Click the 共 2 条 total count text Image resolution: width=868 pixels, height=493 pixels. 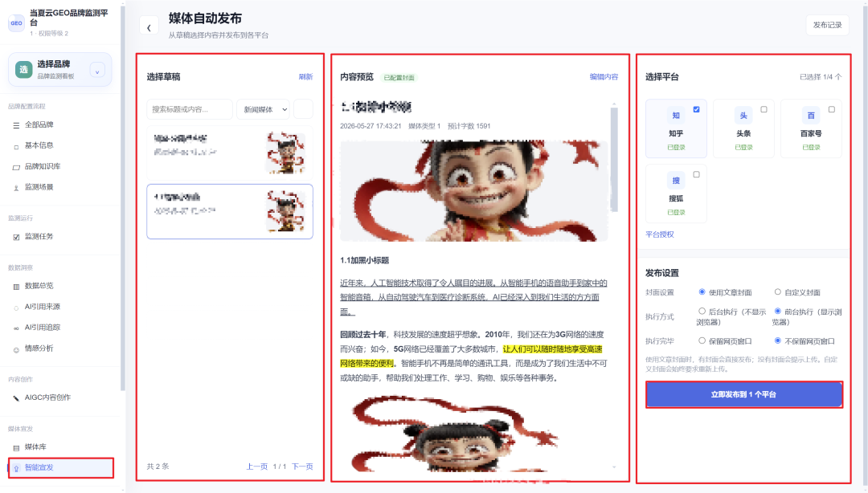158,467
